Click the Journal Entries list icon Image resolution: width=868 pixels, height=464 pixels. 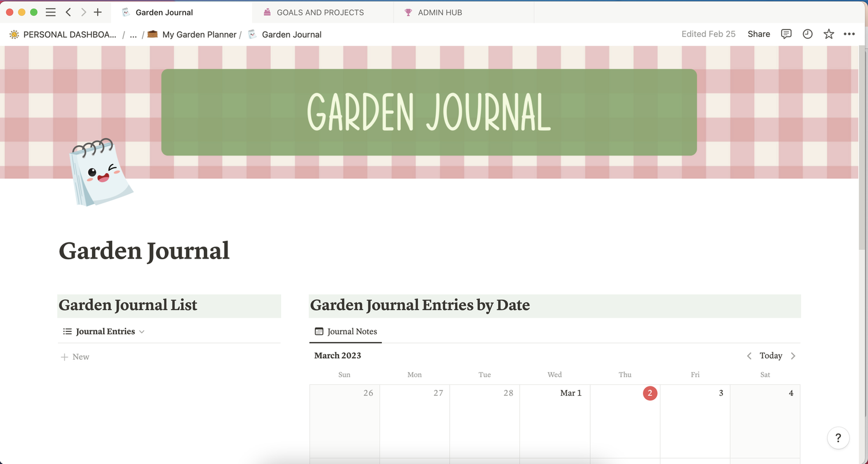67,331
